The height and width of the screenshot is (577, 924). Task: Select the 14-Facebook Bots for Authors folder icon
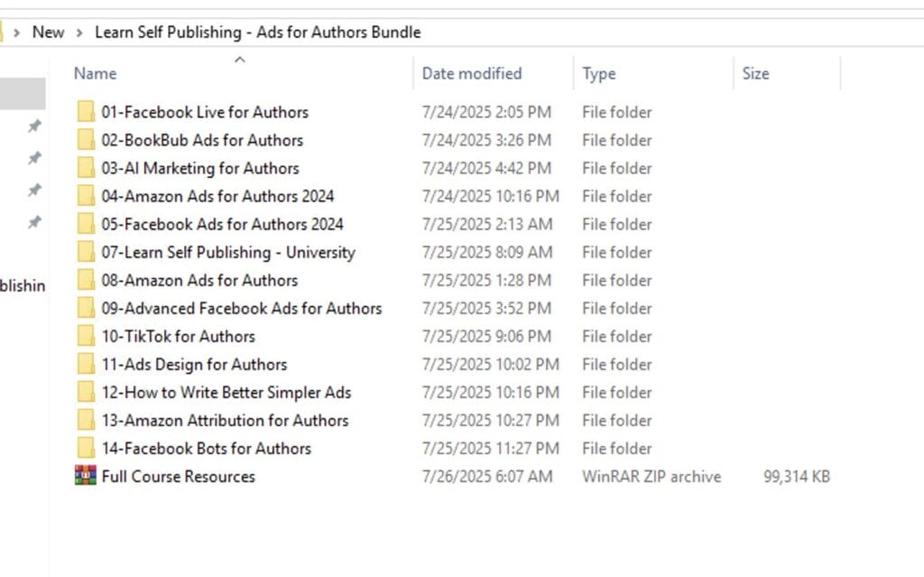86,448
